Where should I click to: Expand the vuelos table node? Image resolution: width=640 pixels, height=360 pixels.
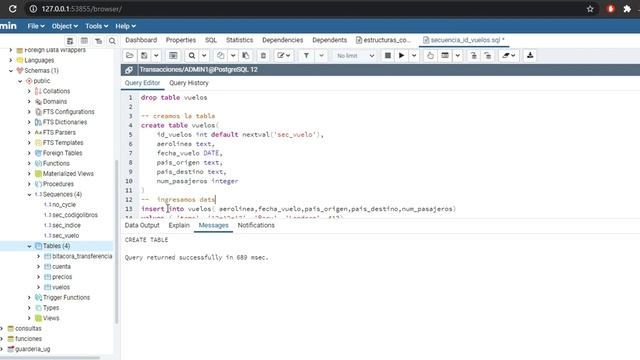pyautogui.click(x=39, y=287)
